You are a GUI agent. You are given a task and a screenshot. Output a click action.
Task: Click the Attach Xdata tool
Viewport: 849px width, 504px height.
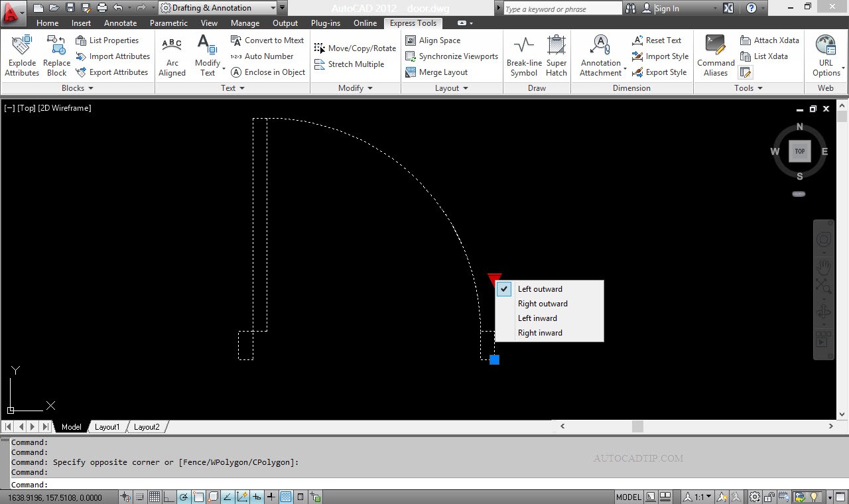point(769,40)
